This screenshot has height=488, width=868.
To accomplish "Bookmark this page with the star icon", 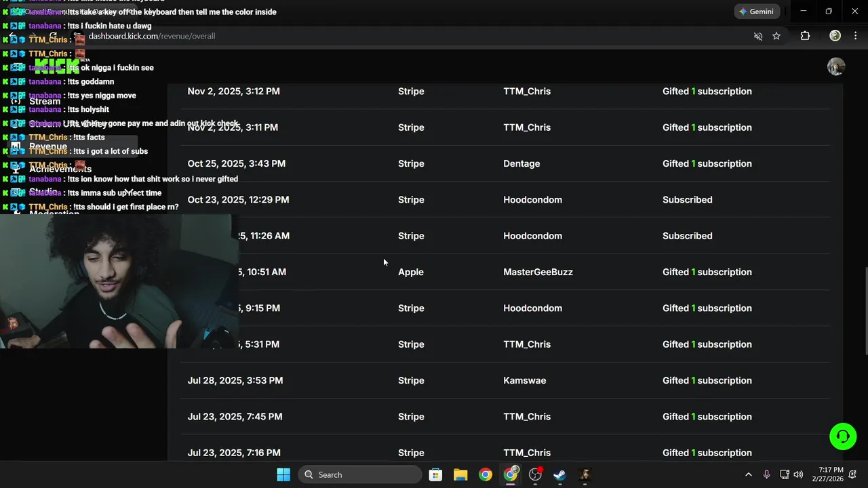I will (x=776, y=36).
